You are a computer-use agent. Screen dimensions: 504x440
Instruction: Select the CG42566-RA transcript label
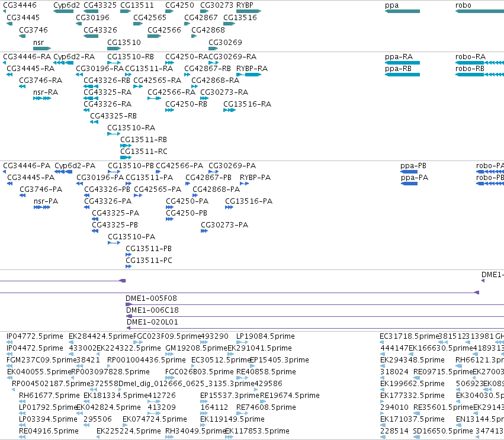point(171,92)
